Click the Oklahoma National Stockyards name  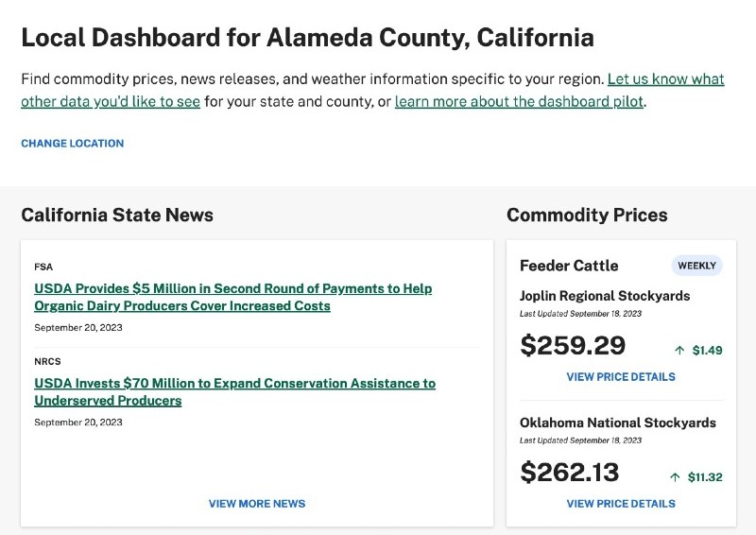[x=618, y=423]
